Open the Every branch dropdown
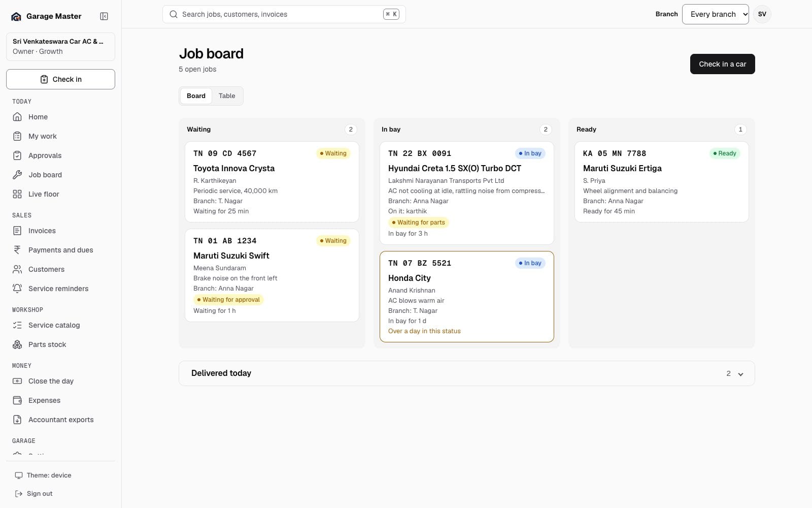 (716, 14)
